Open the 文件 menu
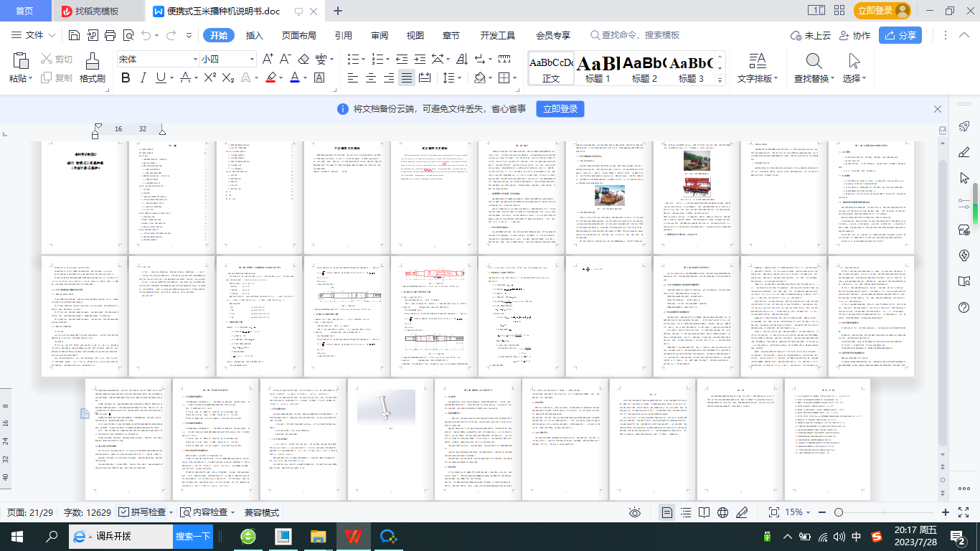Image resolution: width=980 pixels, height=551 pixels. tap(34, 35)
